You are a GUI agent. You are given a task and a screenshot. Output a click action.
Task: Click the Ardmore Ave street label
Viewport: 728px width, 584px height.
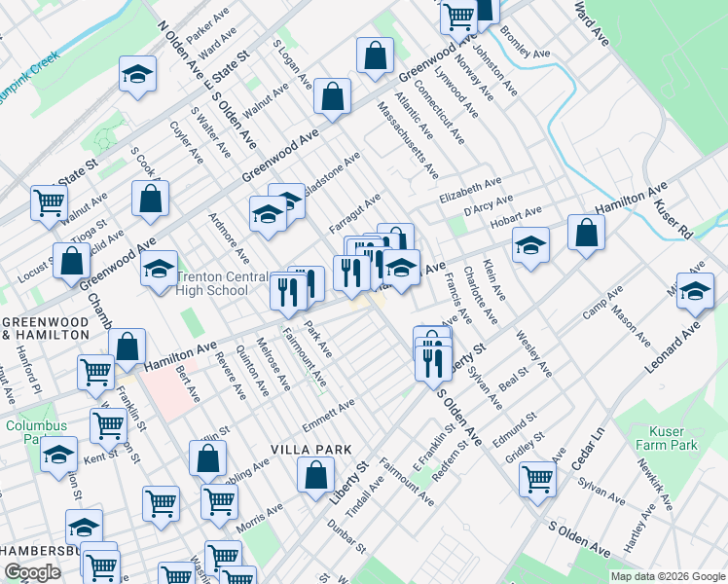(x=229, y=238)
